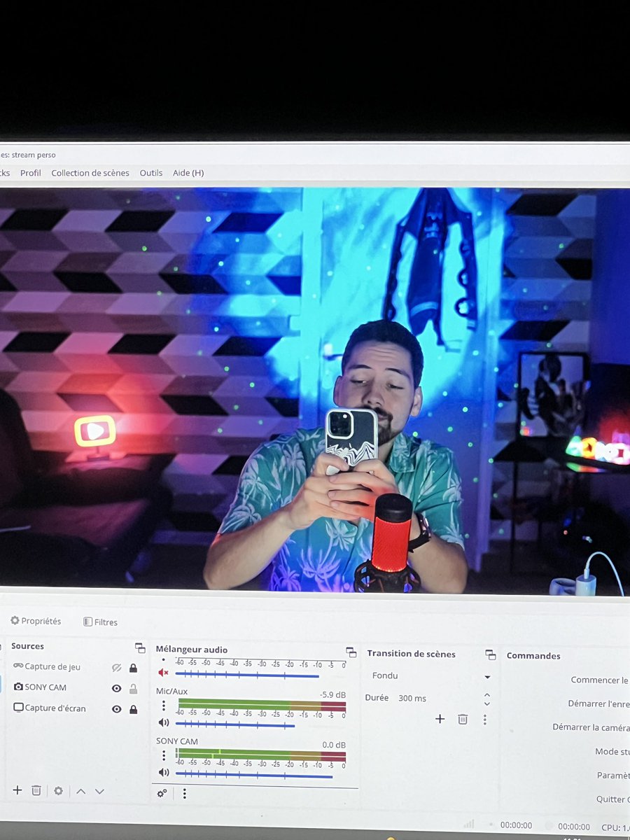
Task: Open the Profil menu
Action: 31,173
